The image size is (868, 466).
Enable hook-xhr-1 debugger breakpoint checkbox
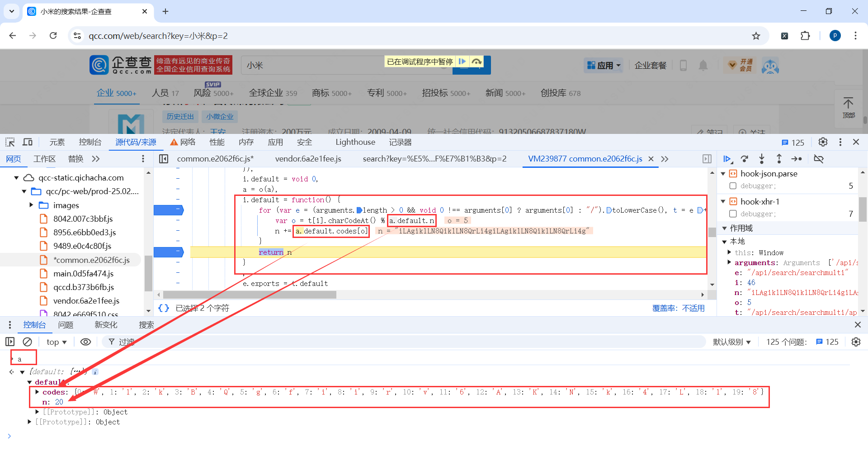pyautogui.click(x=733, y=214)
